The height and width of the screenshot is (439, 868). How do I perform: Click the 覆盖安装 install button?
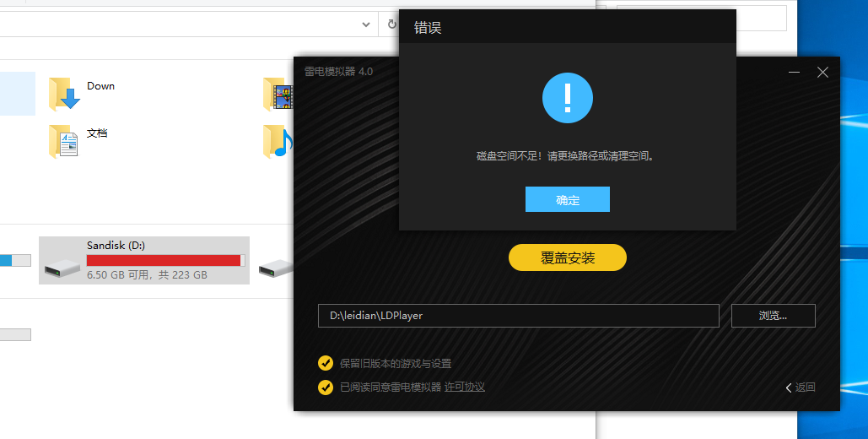pos(568,257)
